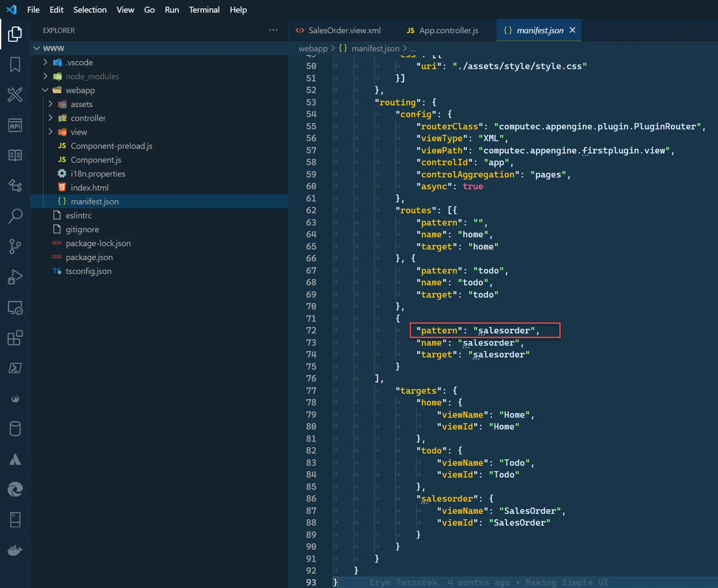Screen dimensions: 718x588
Task: Open the Bookmarks icon in activity bar
Action: point(15,64)
